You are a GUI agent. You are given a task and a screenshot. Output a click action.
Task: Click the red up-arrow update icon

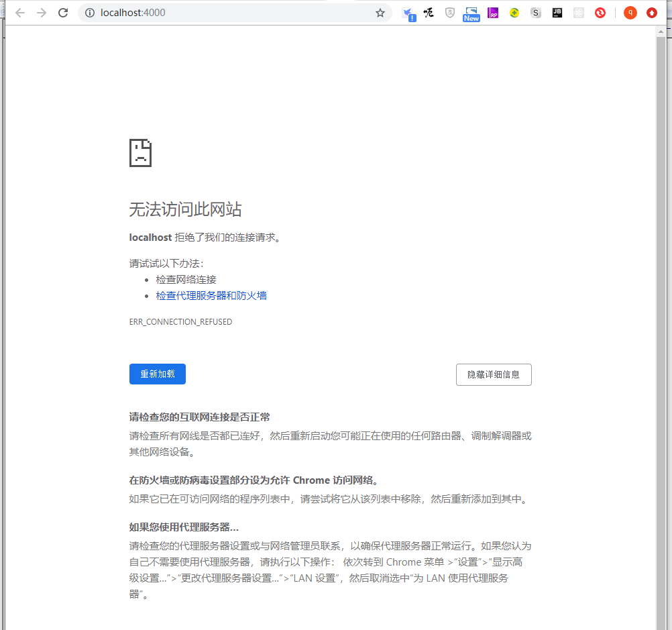[652, 13]
